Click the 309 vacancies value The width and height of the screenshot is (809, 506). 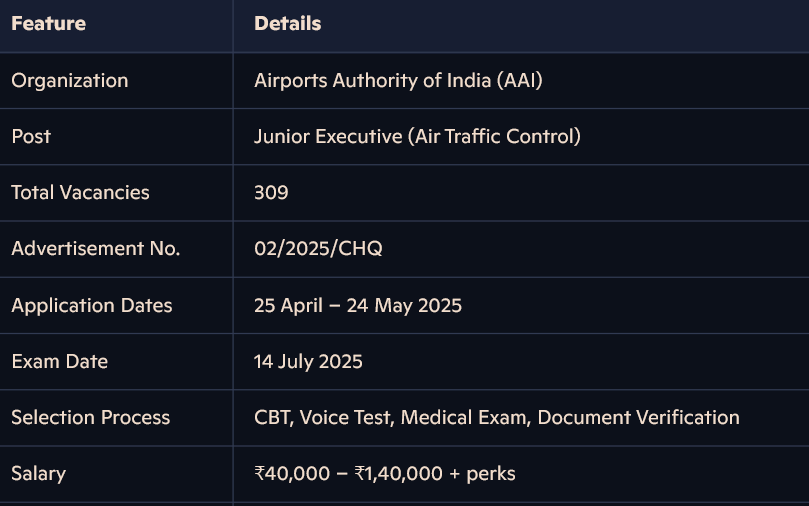(271, 193)
